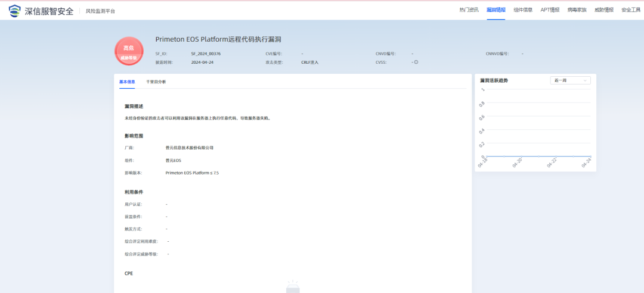Click the 深信服智安全 shield logo
Image resolution: width=644 pixels, height=293 pixels.
coord(14,11)
